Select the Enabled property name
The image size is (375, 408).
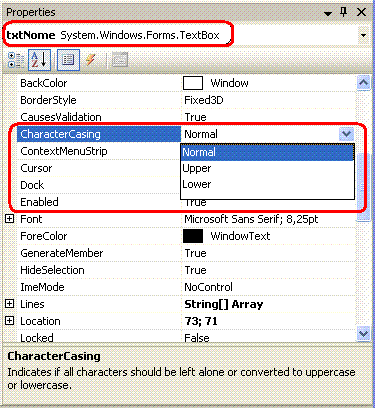pyautogui.click(x=39, y=202)
